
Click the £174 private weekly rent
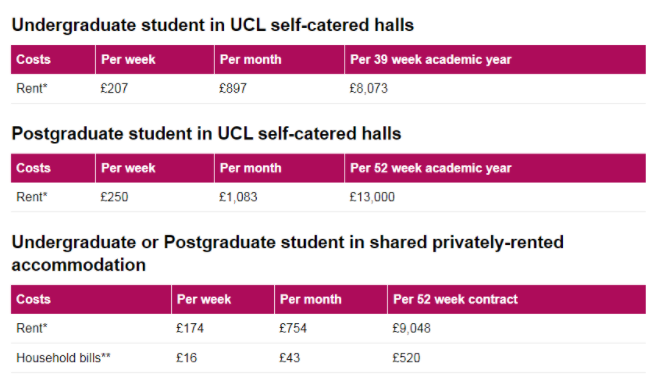pos(190,328)
